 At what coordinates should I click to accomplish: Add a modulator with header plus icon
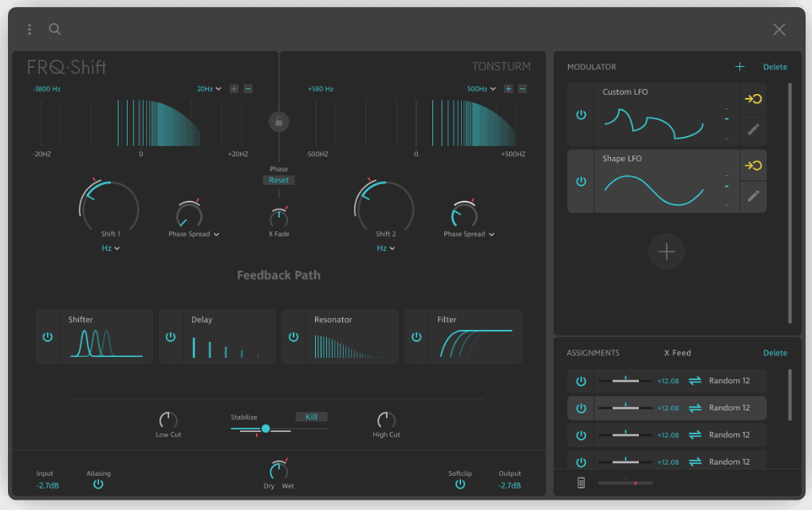(739, 67)
